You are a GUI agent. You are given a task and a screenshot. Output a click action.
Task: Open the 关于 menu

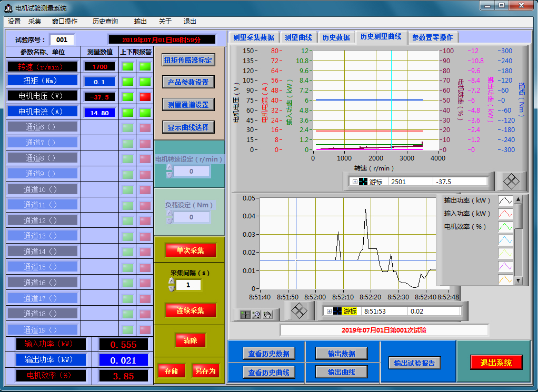[x=165, y=22]
